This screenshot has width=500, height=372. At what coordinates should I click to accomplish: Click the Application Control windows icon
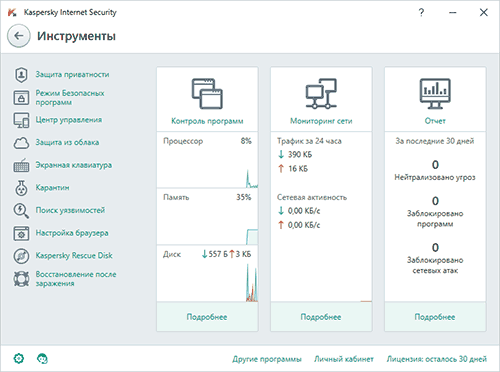[207, 94]
